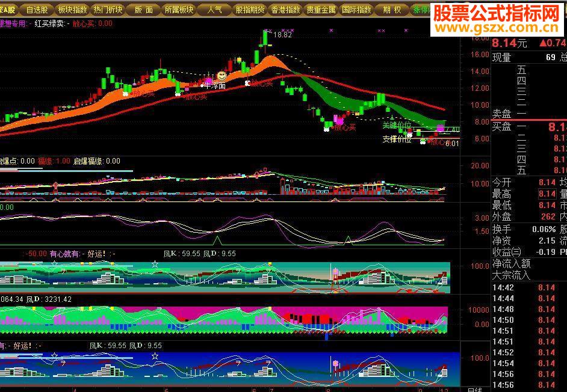Open the 版面 tab
This screenshot has width=567, height=392.
(x=144, y=10)
